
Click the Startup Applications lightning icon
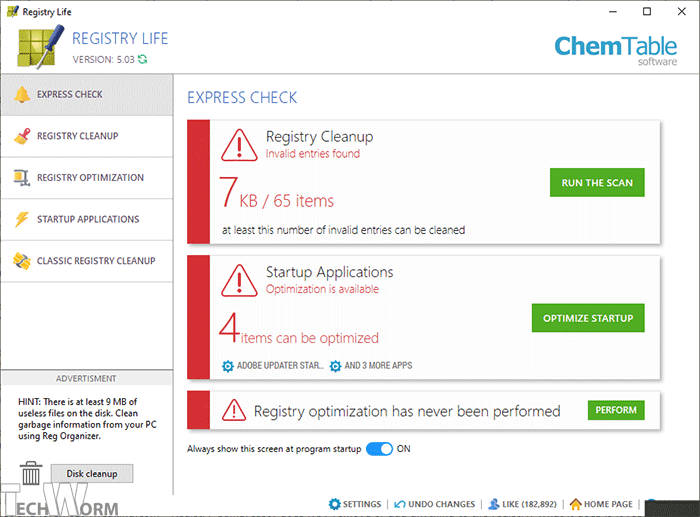(x=21, y=219)
